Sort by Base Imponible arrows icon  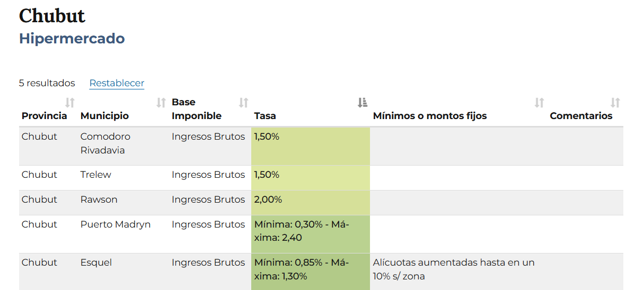pos(243,102)
